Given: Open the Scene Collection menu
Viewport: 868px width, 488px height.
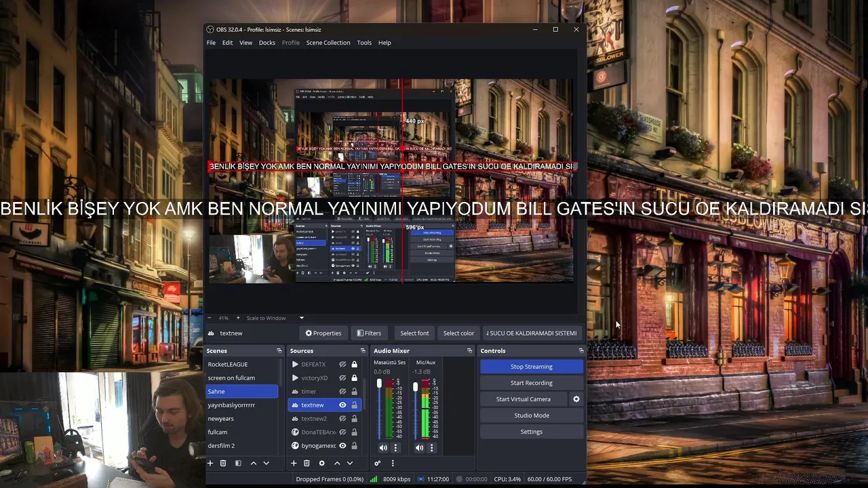Looking at the screenshot, I should tap(328, 43).
